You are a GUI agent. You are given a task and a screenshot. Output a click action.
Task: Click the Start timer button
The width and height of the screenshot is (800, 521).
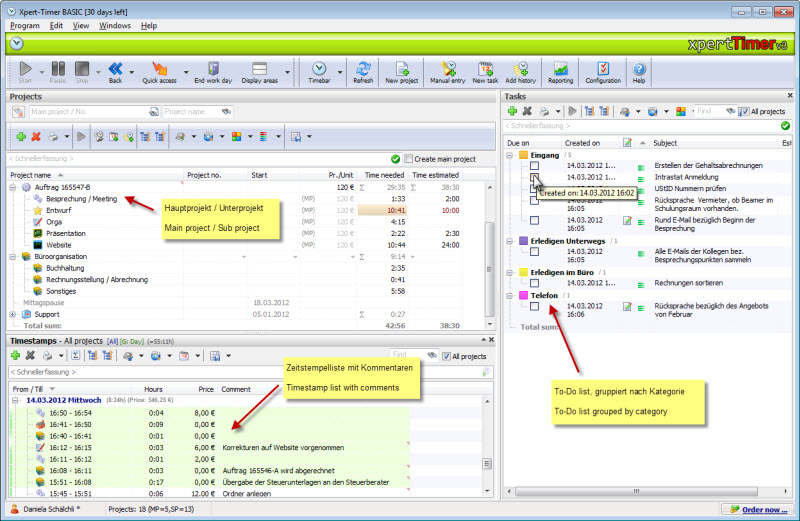[x=25, y=72]
